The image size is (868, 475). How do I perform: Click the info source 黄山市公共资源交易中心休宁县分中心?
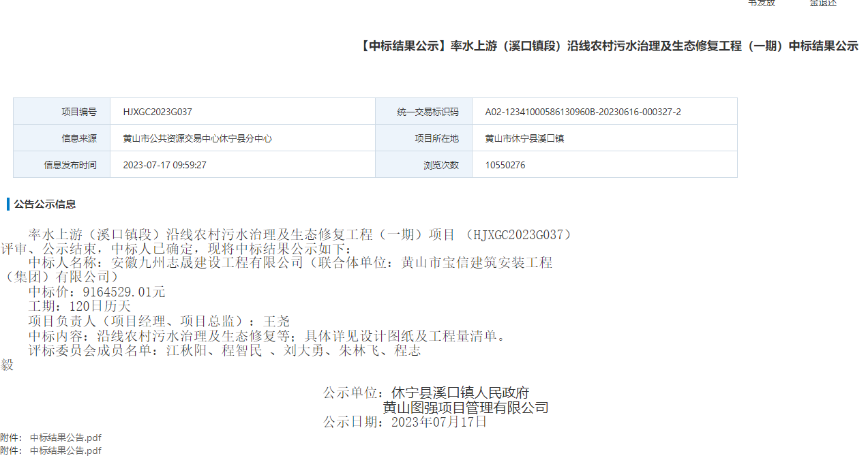(197, 138)
